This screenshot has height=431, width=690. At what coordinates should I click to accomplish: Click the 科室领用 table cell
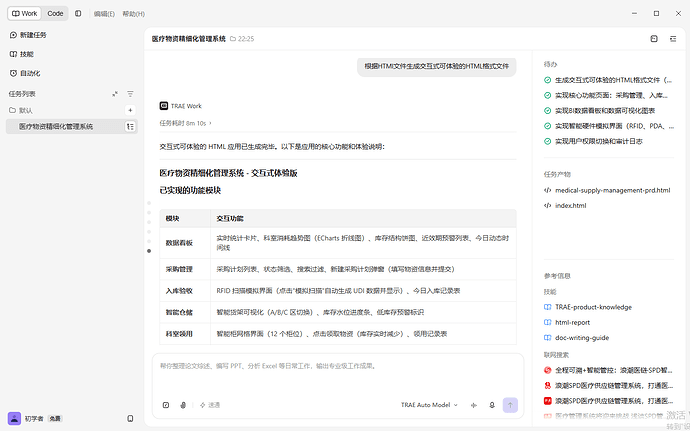(x=185, y=334)
